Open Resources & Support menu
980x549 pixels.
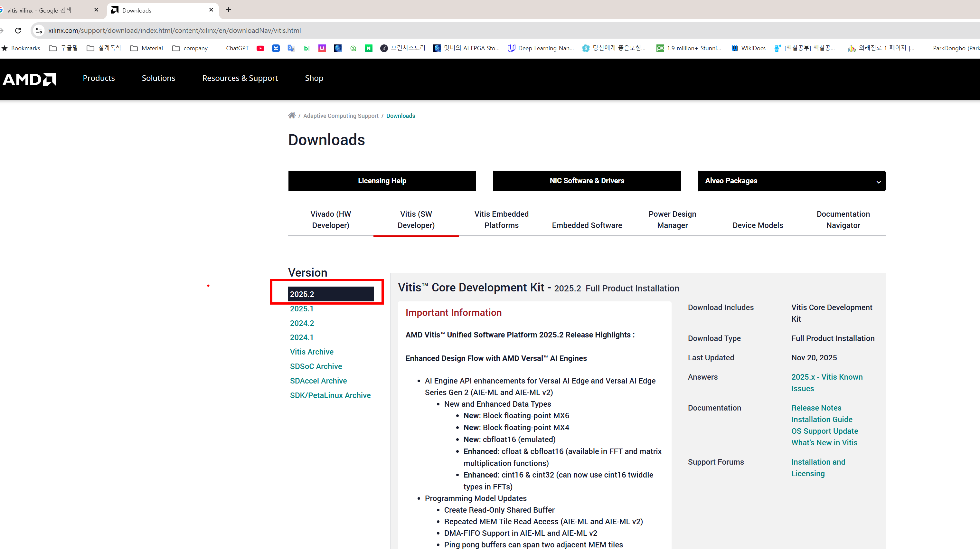coord(240,78)
